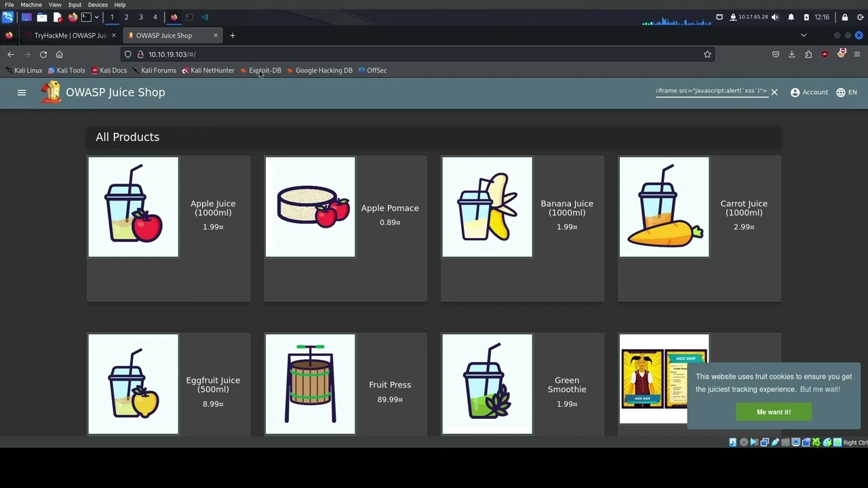Open the Account menu
This screenshot has width=868, height=488.
coord(809,92)
